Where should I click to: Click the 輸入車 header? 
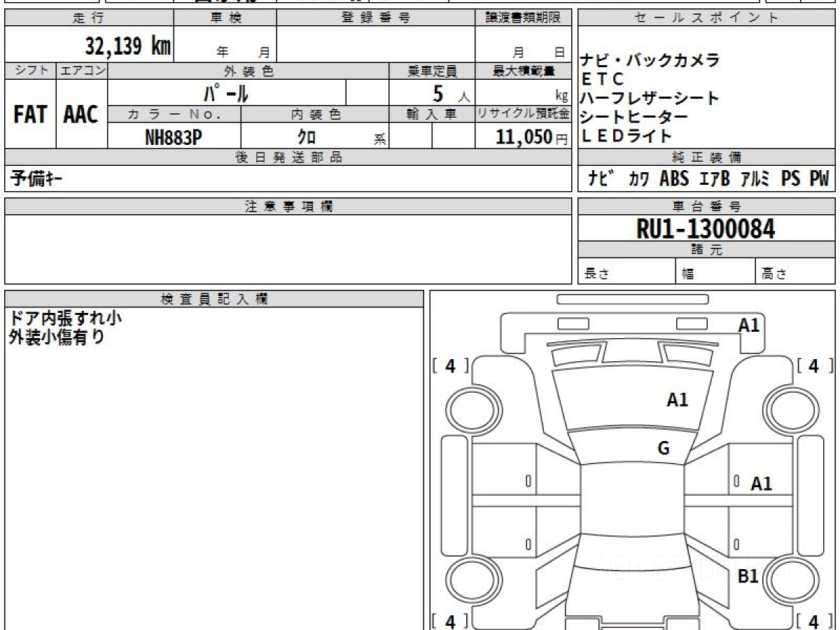[x=432, y=114]
